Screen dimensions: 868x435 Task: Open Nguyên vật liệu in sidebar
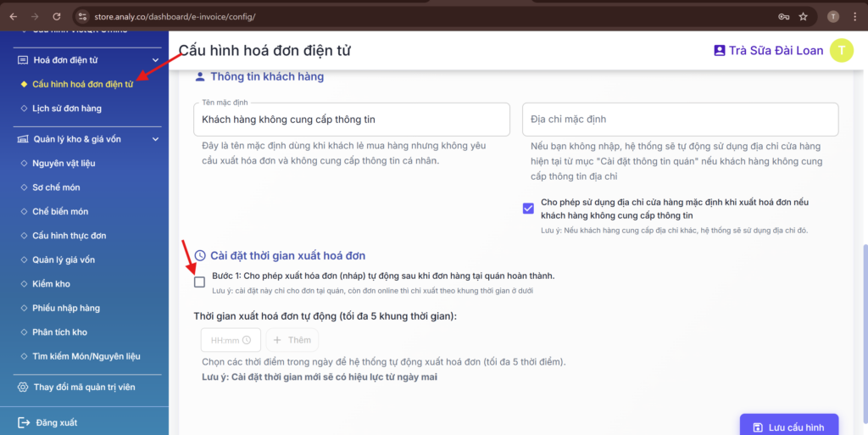point(64,164)
